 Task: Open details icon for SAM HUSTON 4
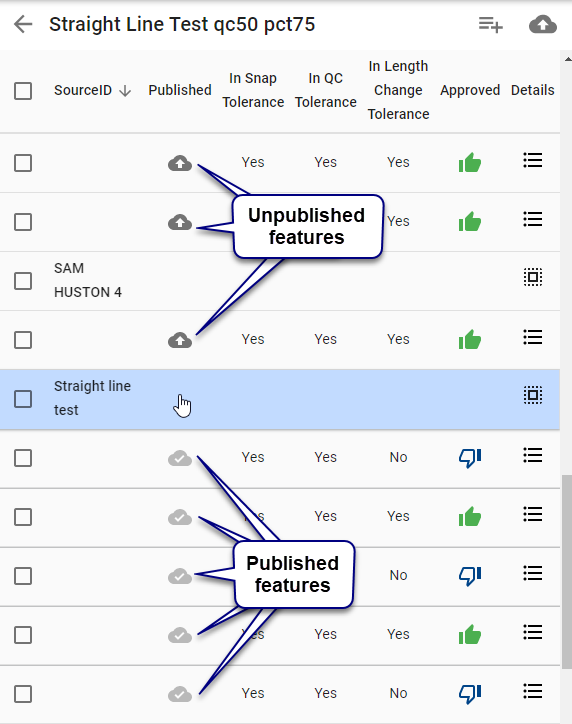coord(533,278)
